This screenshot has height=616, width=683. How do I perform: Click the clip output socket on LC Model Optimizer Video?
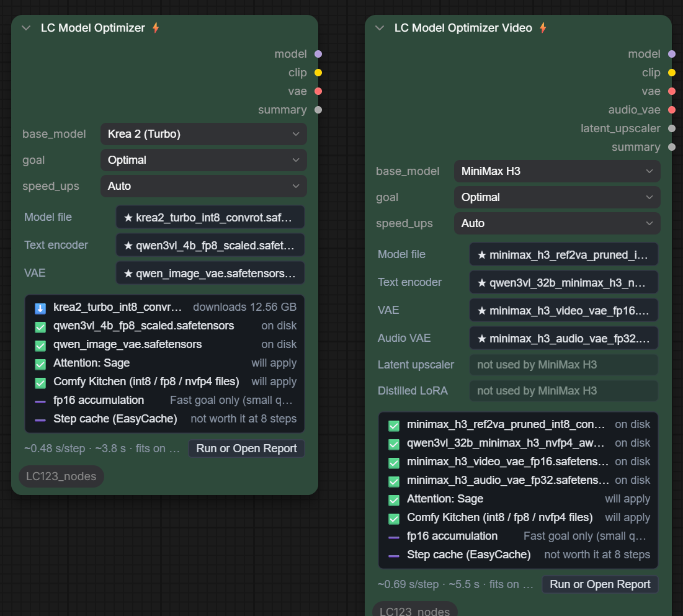(x=672, y=73)
